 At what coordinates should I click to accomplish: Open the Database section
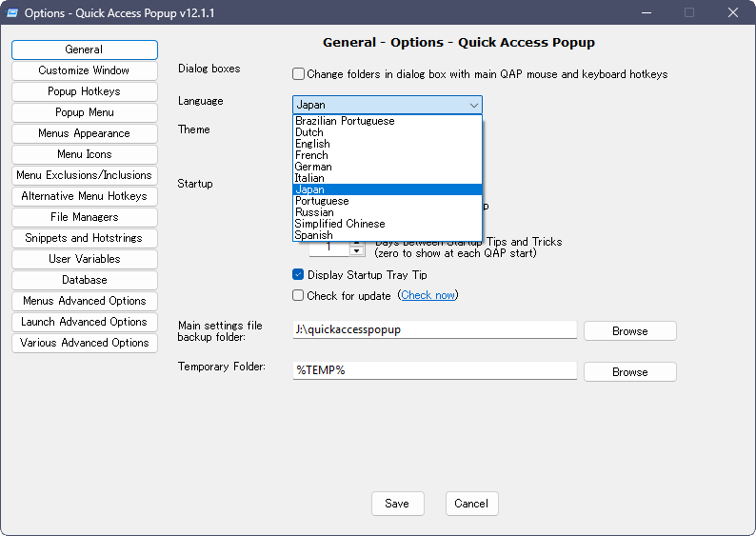click(x=85, y=280)
